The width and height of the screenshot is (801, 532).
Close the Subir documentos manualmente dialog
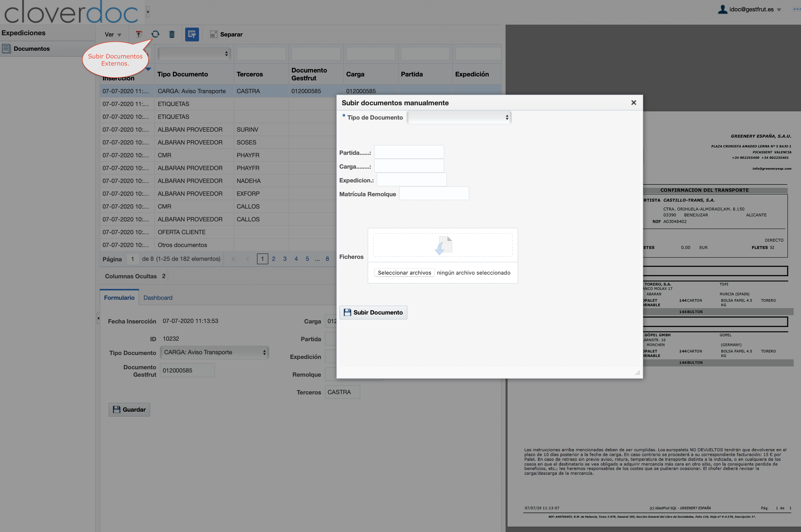pos(633,103)
